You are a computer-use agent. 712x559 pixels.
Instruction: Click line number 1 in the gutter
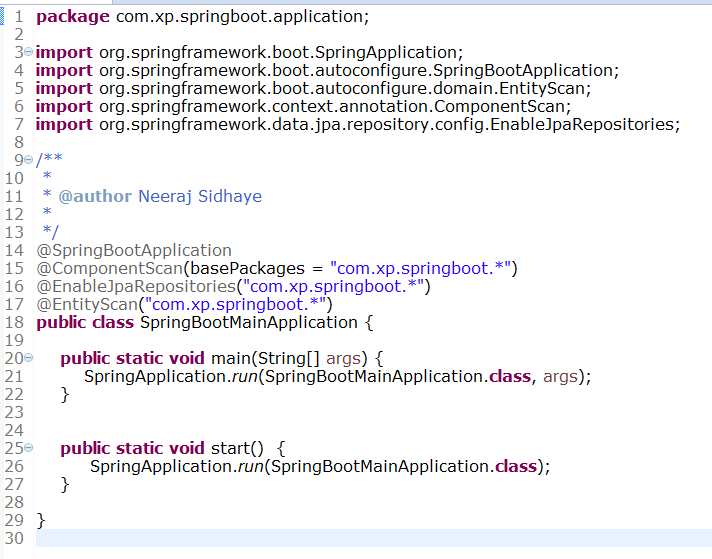click(x=19, y=17)
